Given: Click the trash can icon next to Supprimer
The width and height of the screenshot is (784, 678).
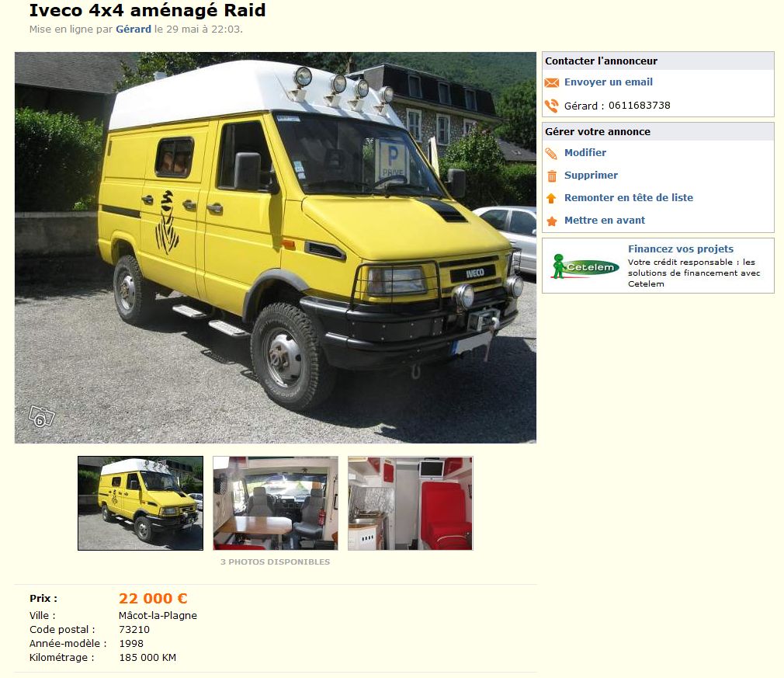Looking at the screenshot, I should click(x=552, y=176).
